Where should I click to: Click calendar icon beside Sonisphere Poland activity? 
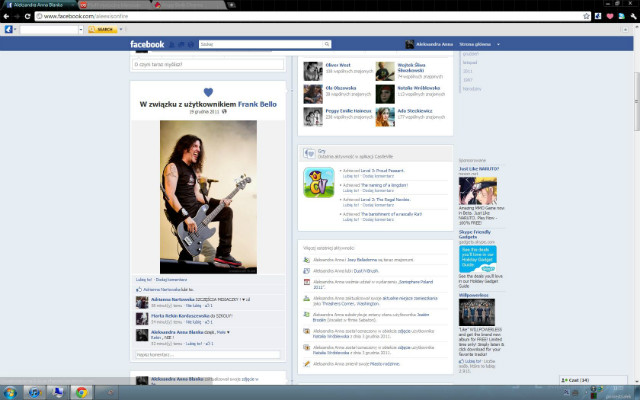(307, 282)
